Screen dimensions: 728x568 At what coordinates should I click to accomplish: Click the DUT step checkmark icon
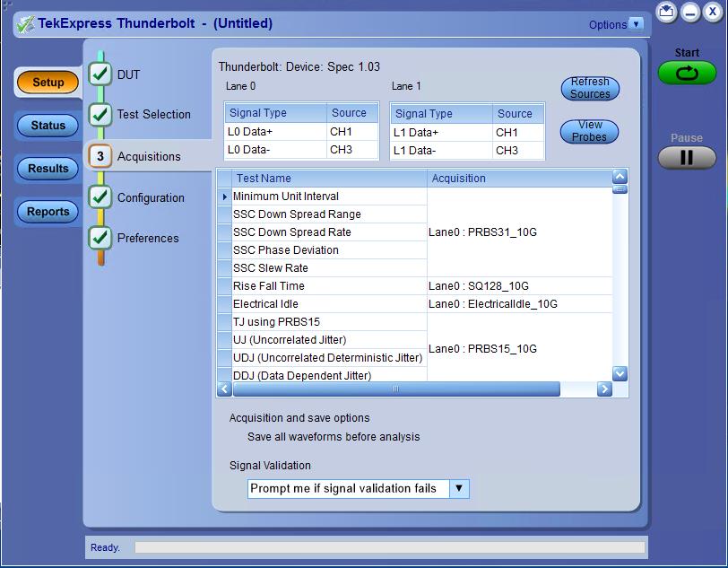tap(100, 74)
